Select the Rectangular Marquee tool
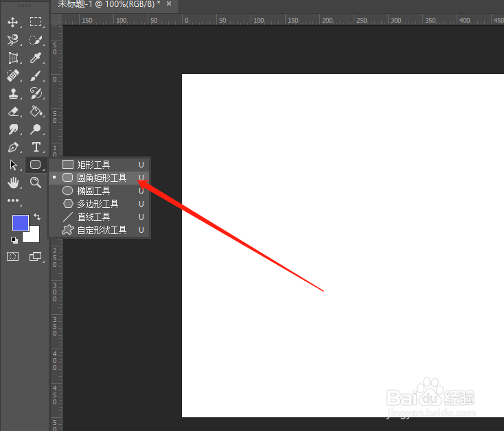The height and width of the screenshot is (431, 504). point(35,22)
